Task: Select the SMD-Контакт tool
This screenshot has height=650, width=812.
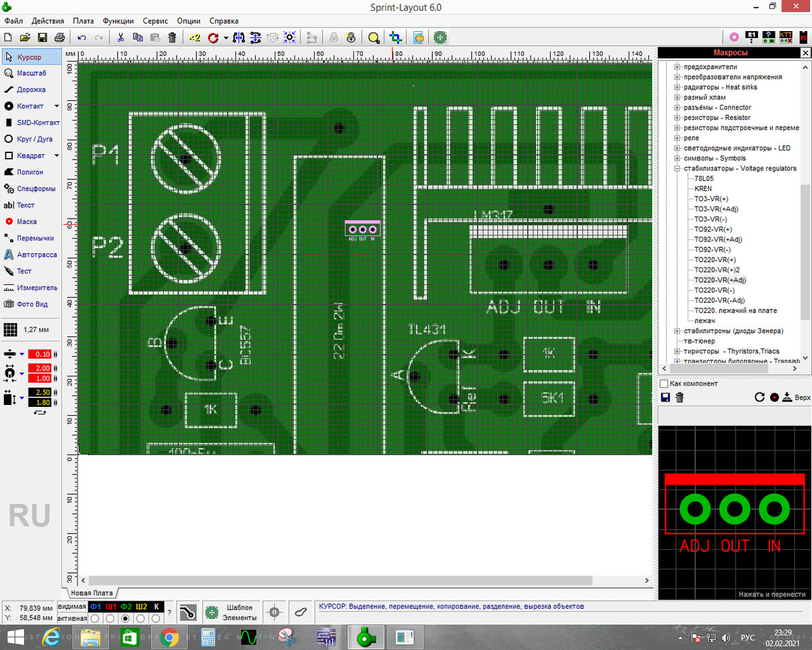Action: pyautogui.click(x=30, y=123)
